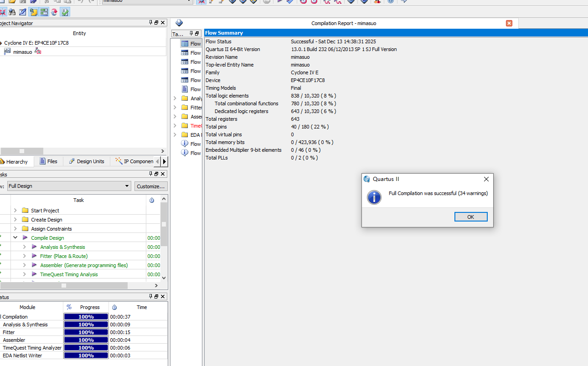
Task: Click the Total logic elements value 838 / 10,320
Action: click(314, 96)
